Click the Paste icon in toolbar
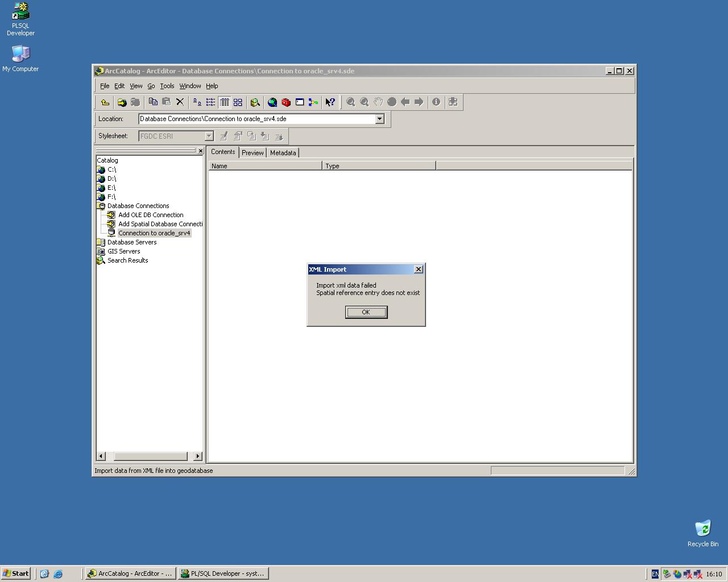Viewport: 728px width, 582px height. [167, 102]
